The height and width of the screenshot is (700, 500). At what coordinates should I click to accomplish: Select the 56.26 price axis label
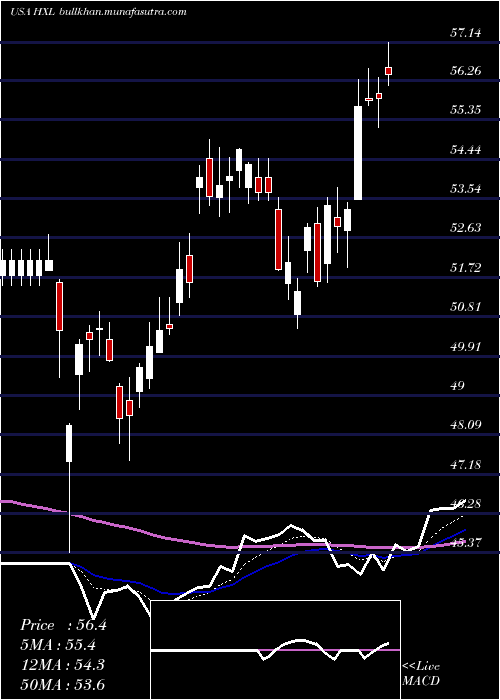click(466, 71)
